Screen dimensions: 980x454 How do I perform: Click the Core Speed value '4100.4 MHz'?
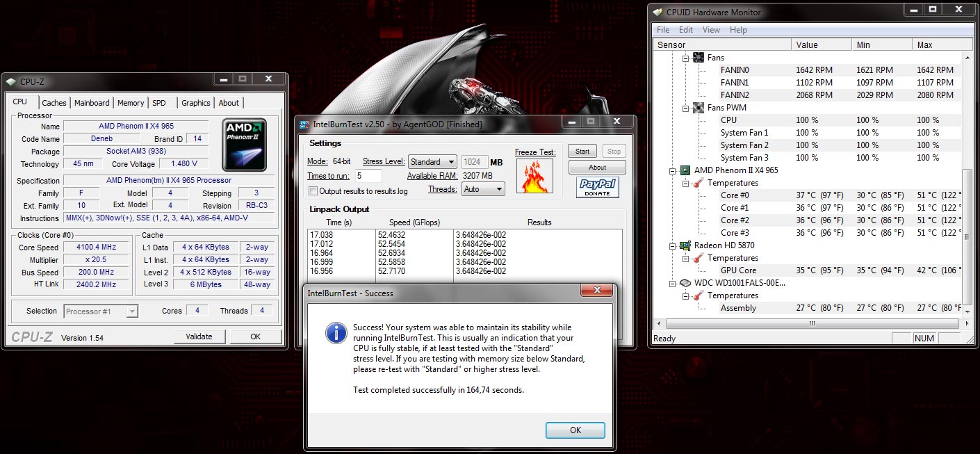[97, 247]
